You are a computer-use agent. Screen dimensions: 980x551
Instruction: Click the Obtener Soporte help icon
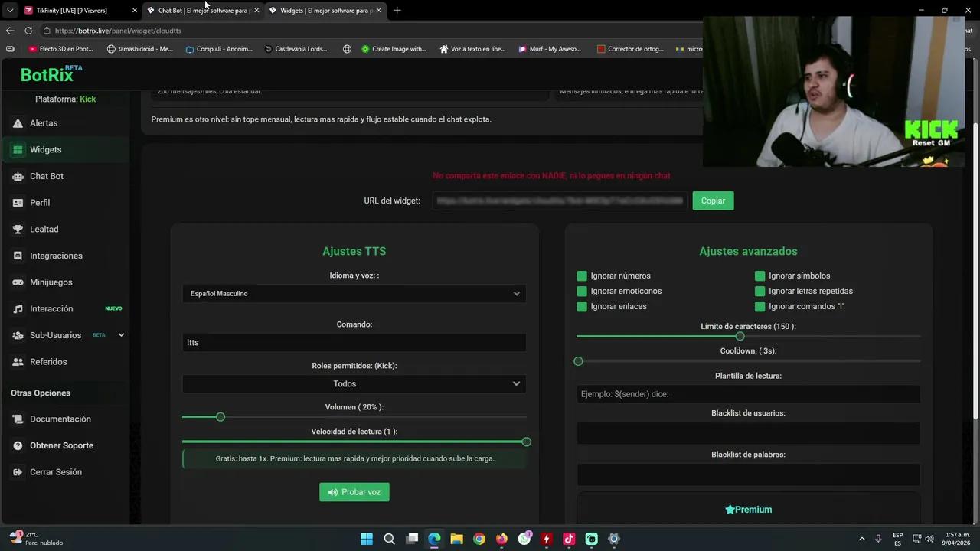[18, 445]
